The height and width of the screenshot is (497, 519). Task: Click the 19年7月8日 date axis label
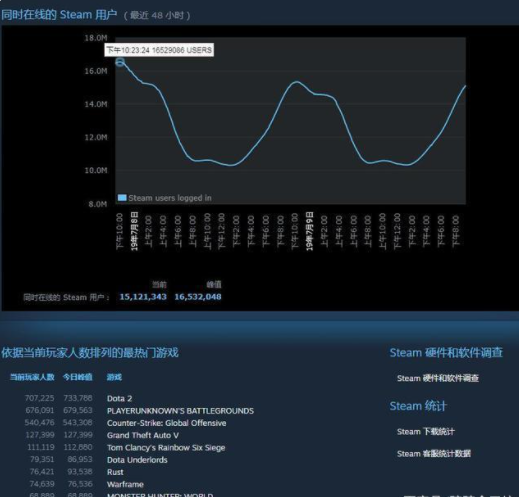point(134,231)
